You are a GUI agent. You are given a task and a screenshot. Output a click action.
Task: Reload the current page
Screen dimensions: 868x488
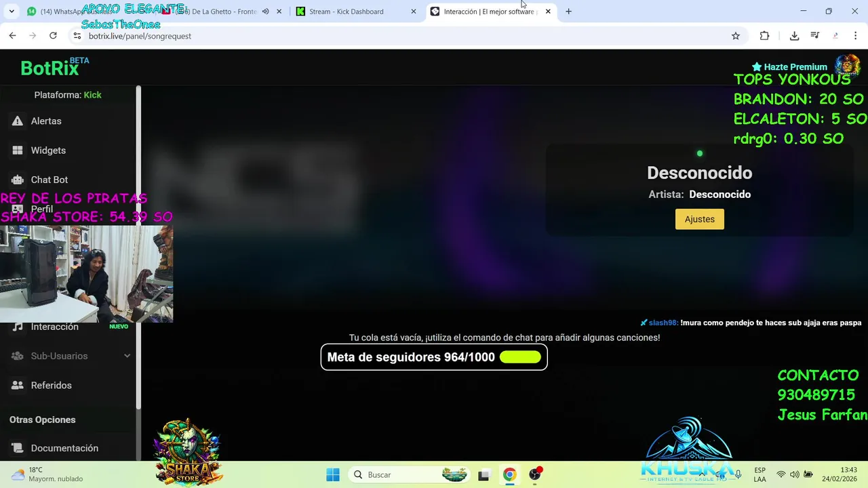pos(53,36)
